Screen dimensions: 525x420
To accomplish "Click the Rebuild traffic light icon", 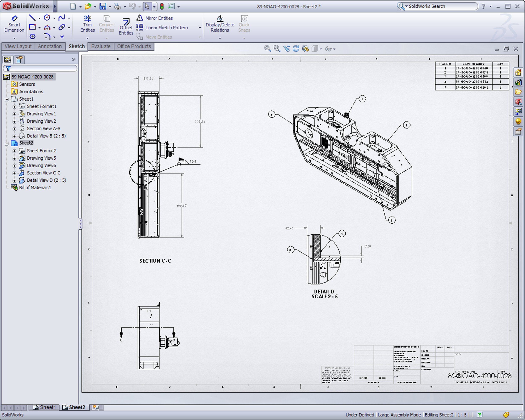I will (162, 6).
